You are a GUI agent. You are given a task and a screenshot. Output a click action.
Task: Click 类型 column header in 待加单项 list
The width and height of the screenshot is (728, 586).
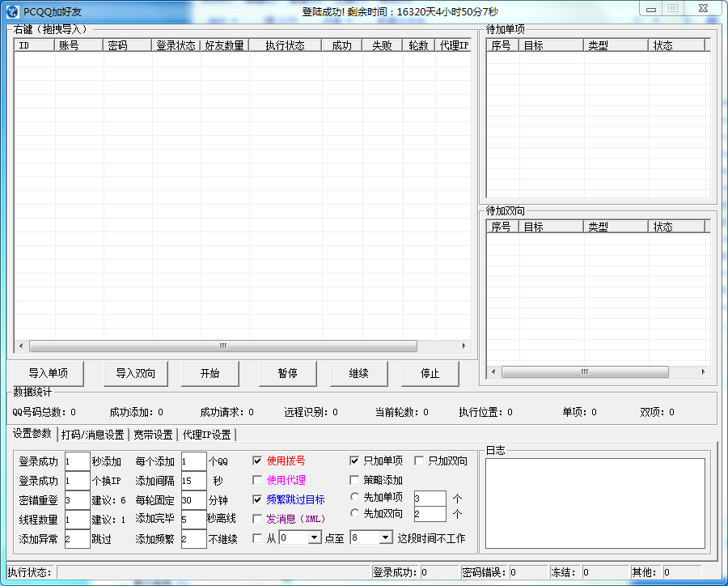tap(616, 45)
